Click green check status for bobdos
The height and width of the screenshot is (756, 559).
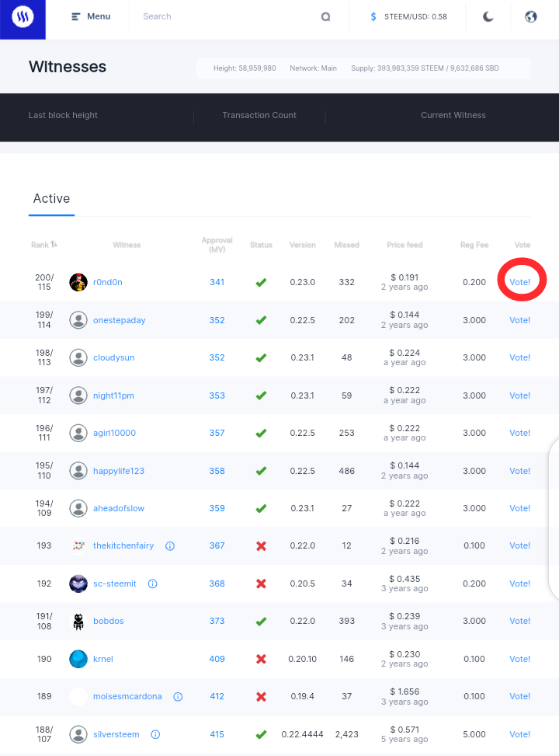tap(261, 622)
